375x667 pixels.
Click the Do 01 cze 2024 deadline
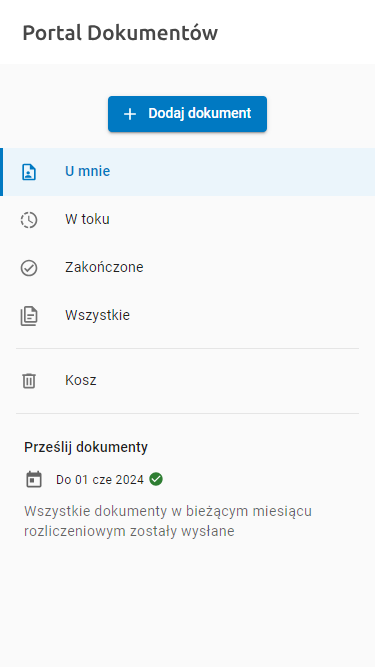tap(100, 480)
